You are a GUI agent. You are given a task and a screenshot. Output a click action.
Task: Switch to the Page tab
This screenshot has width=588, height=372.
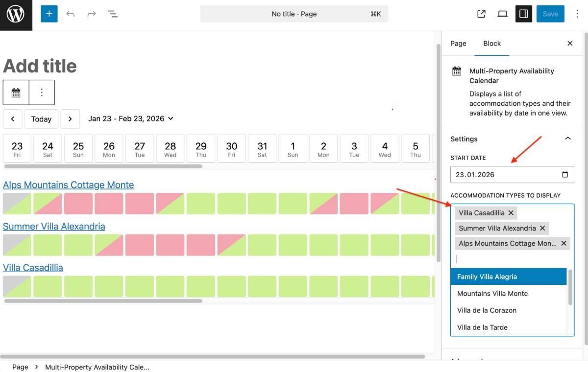point(458,44)
